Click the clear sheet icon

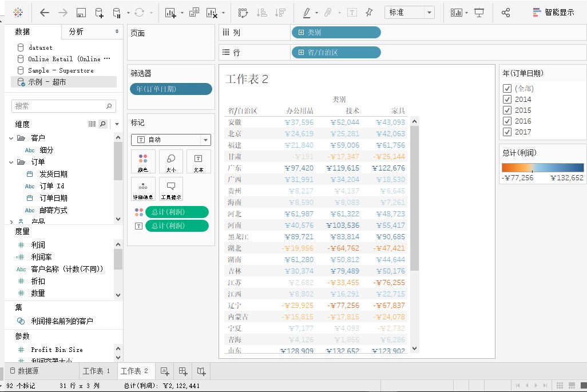click(x=212, y=13)
